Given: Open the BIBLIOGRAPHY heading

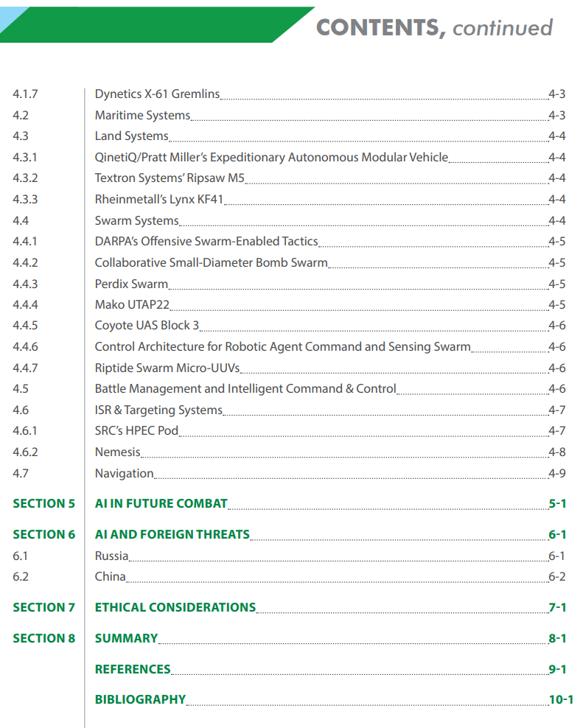Looking at the screenshot, I should (140, 700).
